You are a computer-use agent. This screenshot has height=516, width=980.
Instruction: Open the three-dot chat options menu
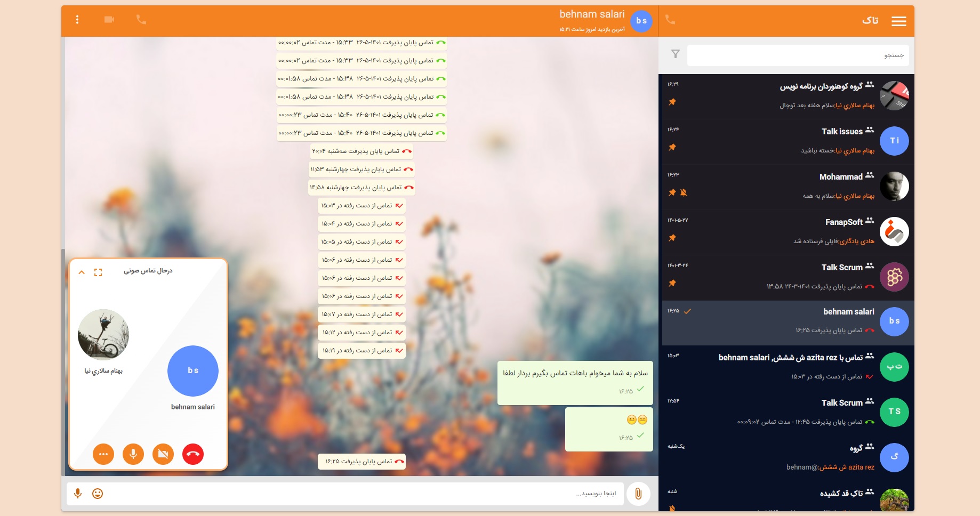[77, 20]
